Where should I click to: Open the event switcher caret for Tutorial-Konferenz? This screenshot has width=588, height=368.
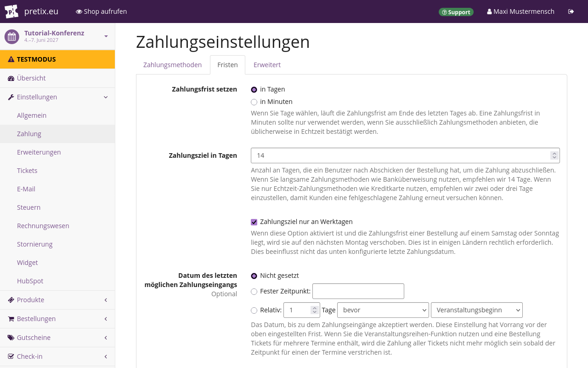[x=106, y=36]
